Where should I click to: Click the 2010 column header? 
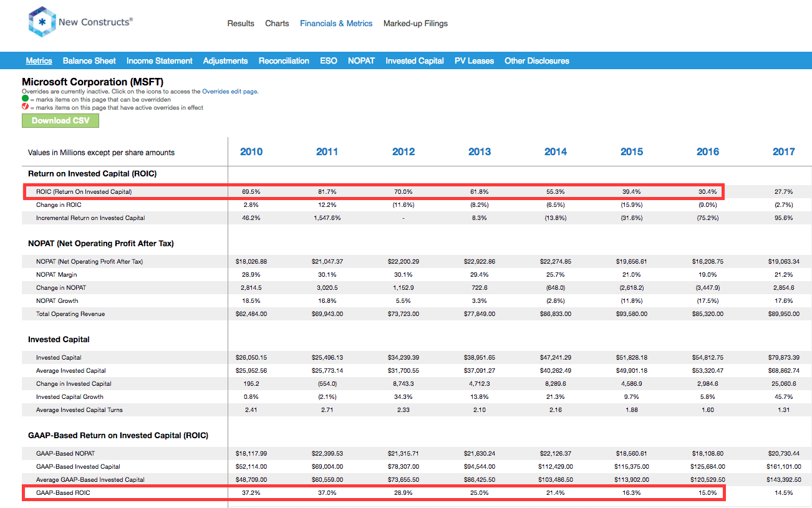coord(251,151)
